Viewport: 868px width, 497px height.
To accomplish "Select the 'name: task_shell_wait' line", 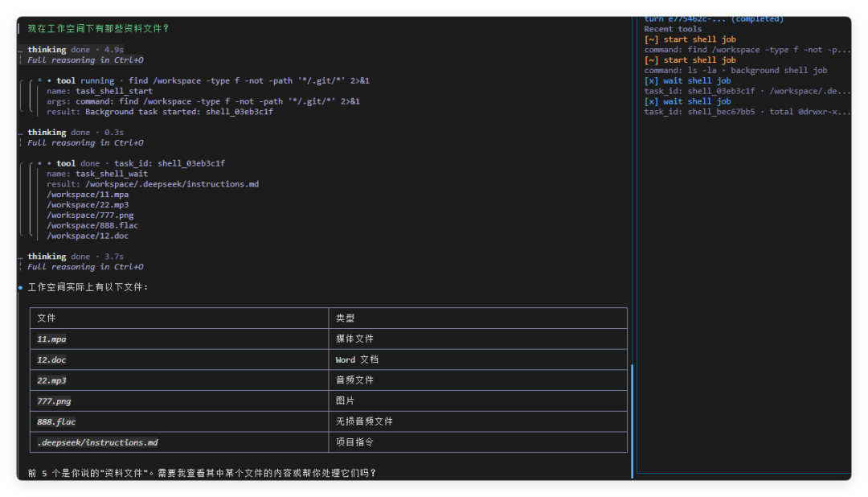I will click(97, 174).
